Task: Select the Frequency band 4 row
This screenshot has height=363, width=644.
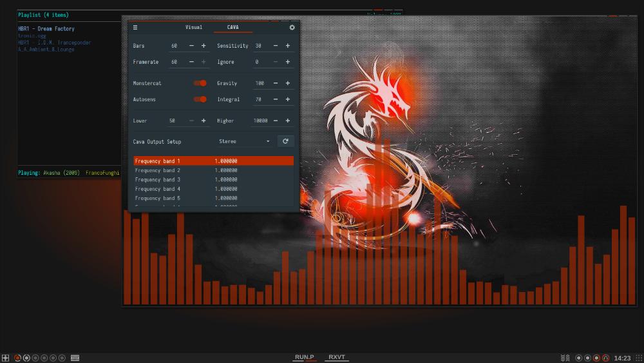Action: (x=214, y=189)
